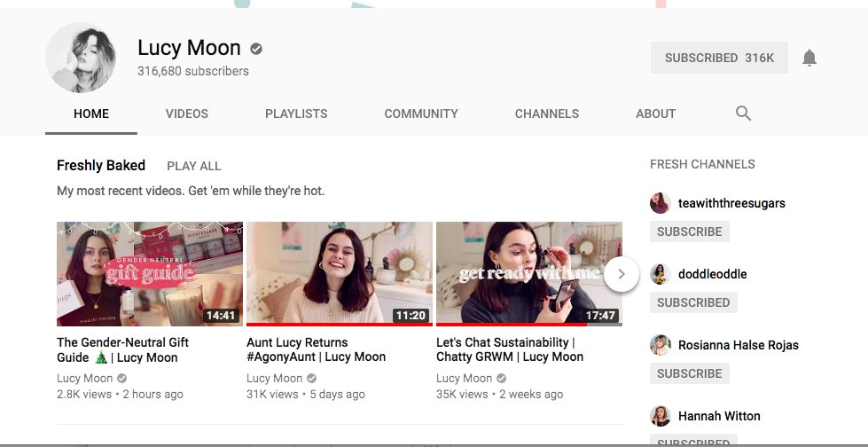The width and height of the screenshot is (868, 447).
Task: Open the Let's Chat Sustainability thumbnail
Action: [529, 274]
